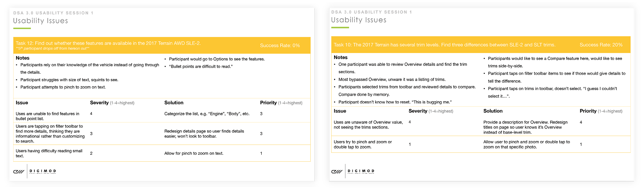Click the right slide Issue column header
The image size is (644, 192).
[340, 111]
